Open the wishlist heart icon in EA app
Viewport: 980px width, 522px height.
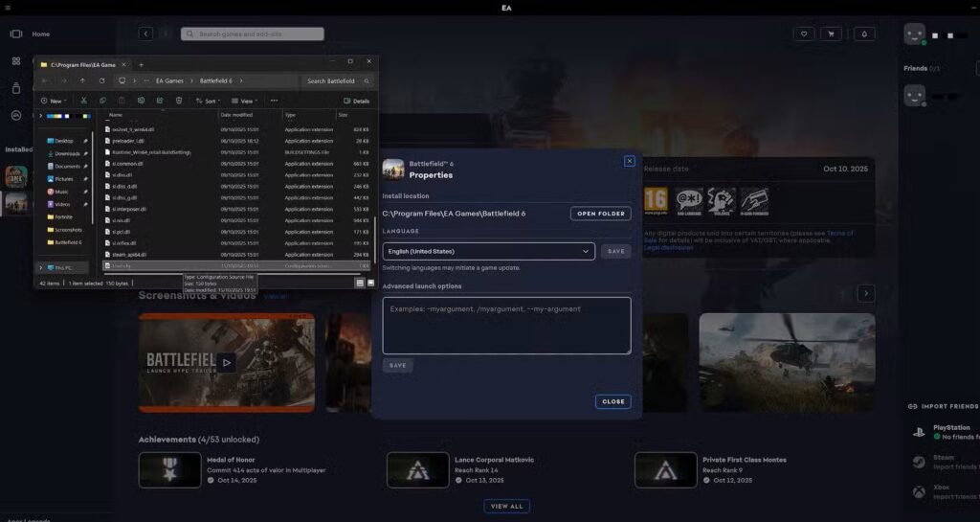point(804,34)
